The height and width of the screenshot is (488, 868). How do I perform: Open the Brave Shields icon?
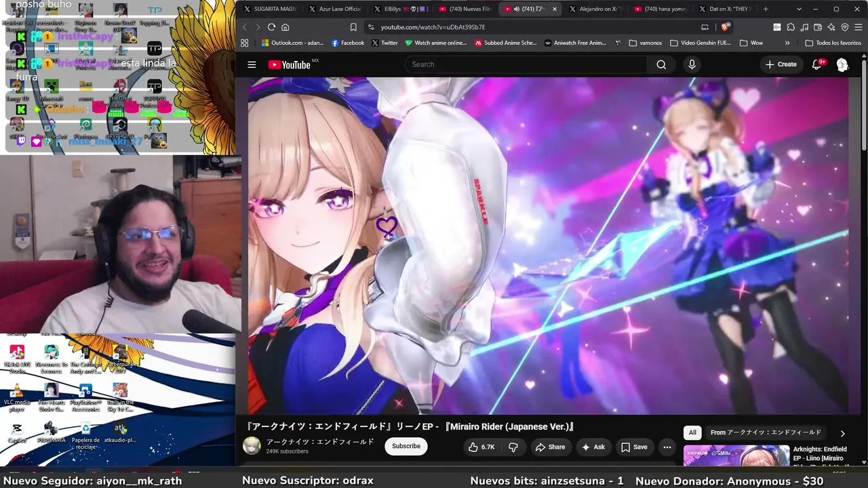[x=725, y=27]
